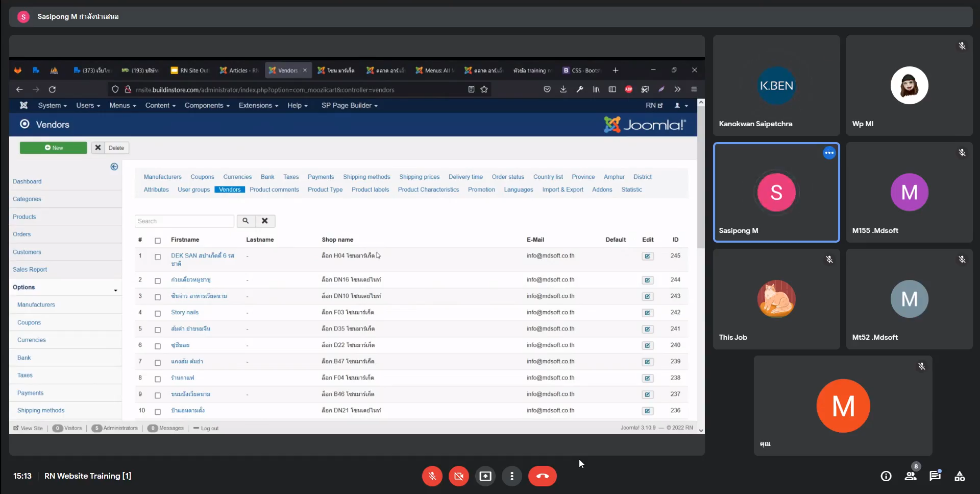Viewport: 980px width, 494px height.
Task: Open more options three-dot menu
Action: (x=511, y=476)
